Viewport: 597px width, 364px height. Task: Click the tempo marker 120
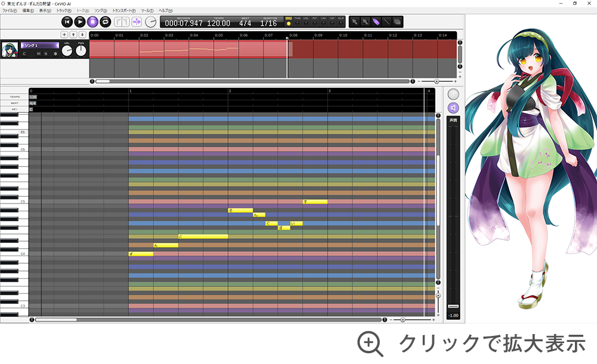pos(33,97)
